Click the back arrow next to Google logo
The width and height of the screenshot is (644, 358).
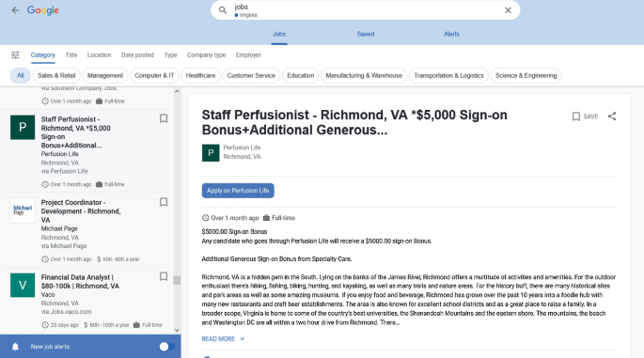coord(15,10)
